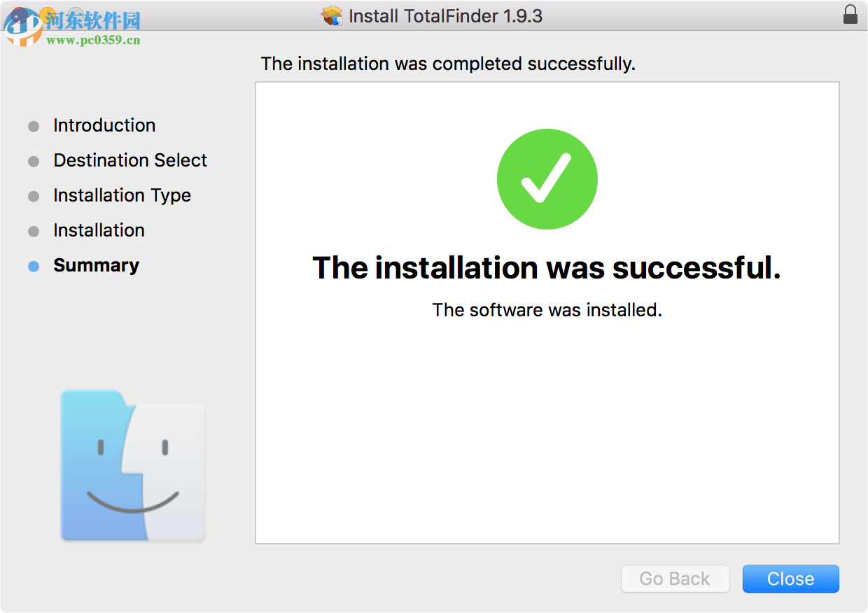The image size is (868, 613).
Task: Click the bullet next to Installation Type
Action: (x=34, y=196)
